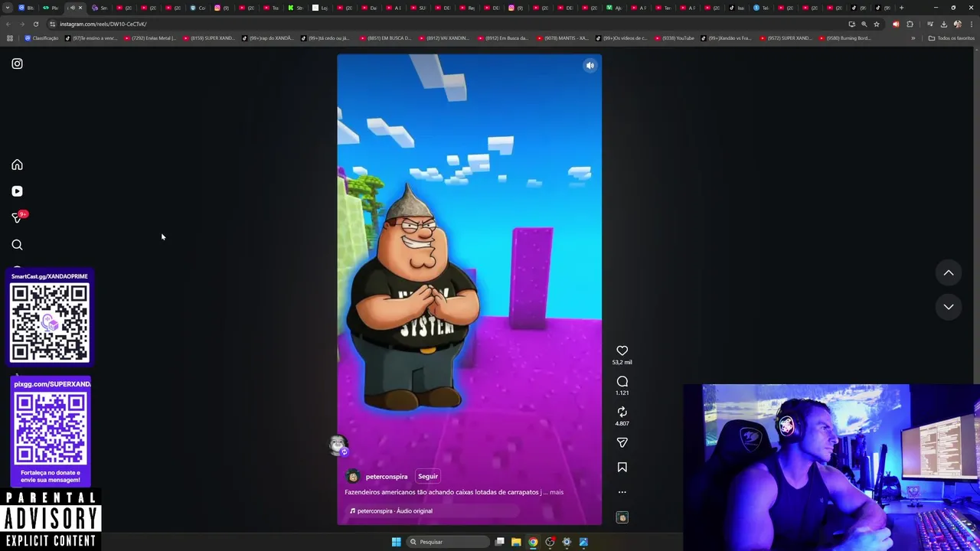Open the Chrome downloads icon
The height and width of the screenshot is (551, 980).
pos(943,24)
